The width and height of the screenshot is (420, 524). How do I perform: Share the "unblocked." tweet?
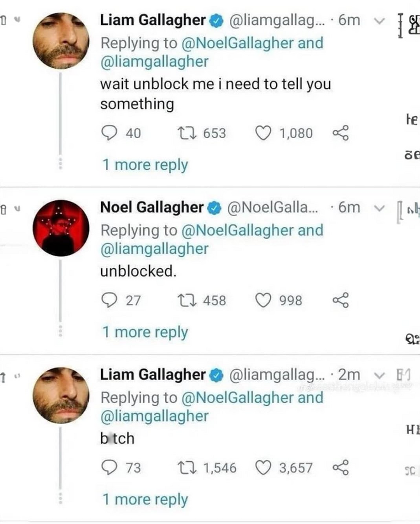pos(340,300)
